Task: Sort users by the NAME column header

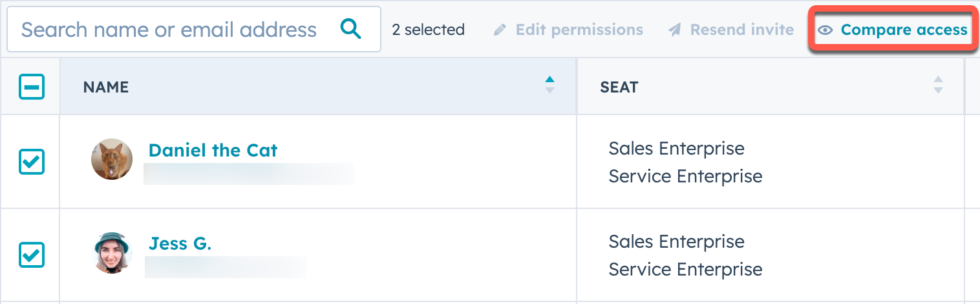Action: pos(106,87)
